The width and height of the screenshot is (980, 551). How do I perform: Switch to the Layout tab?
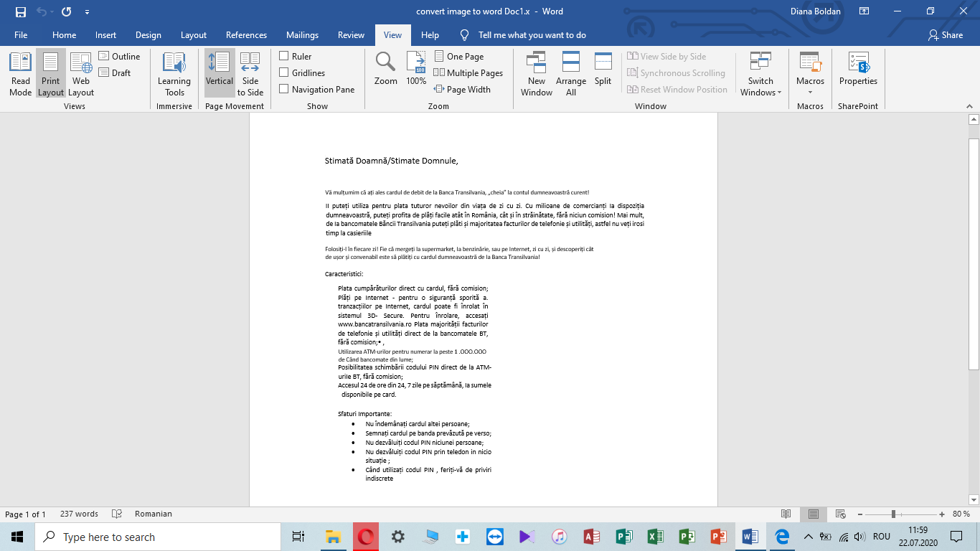[x=194, y=34]
